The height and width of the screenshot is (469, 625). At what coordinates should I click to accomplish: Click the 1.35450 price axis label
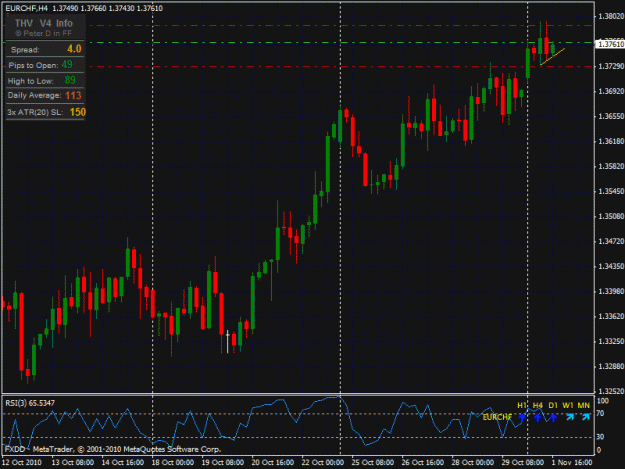pyautogui.click(x=611, y=191)
